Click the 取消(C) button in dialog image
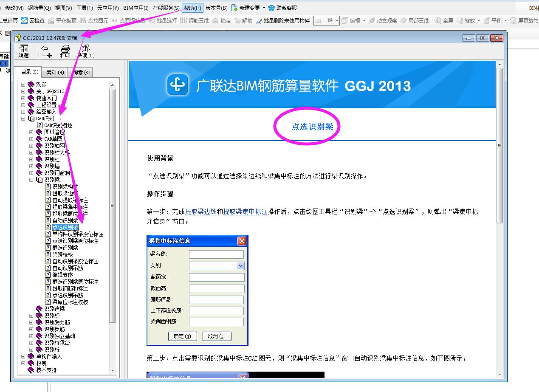Screen dimensions: 539x392 click(x=217, y=336)
